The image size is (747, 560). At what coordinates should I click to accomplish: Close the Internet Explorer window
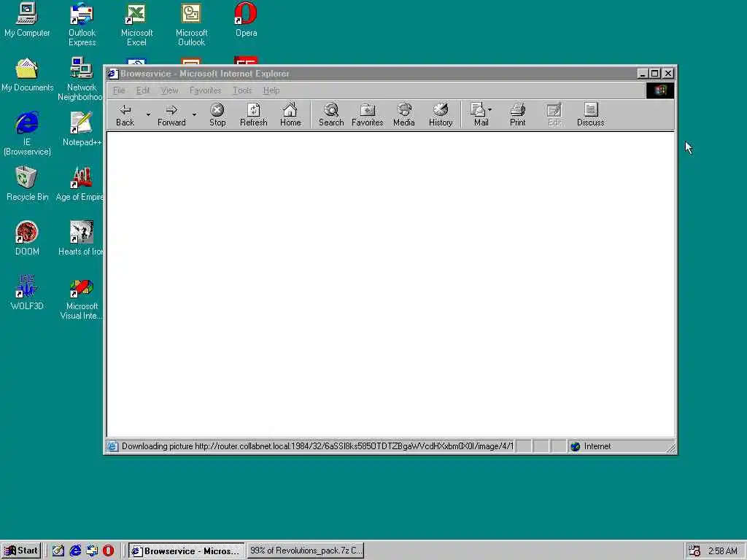pos(668,74)
